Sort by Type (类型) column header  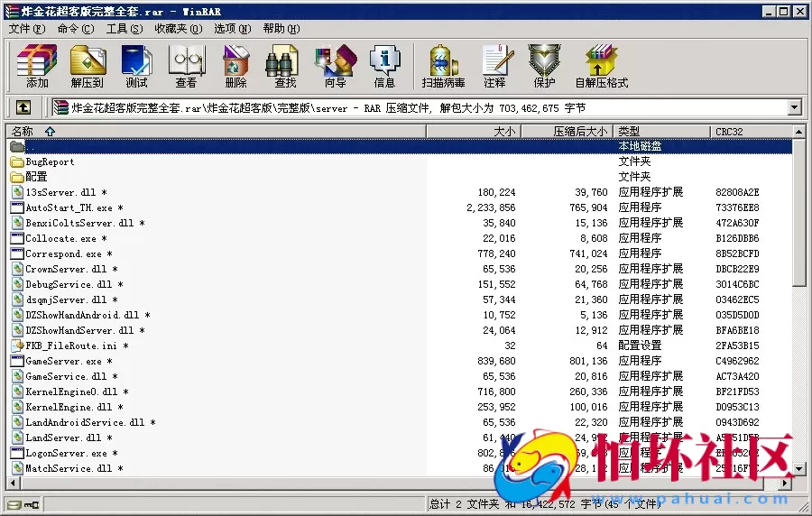point(661,132)
